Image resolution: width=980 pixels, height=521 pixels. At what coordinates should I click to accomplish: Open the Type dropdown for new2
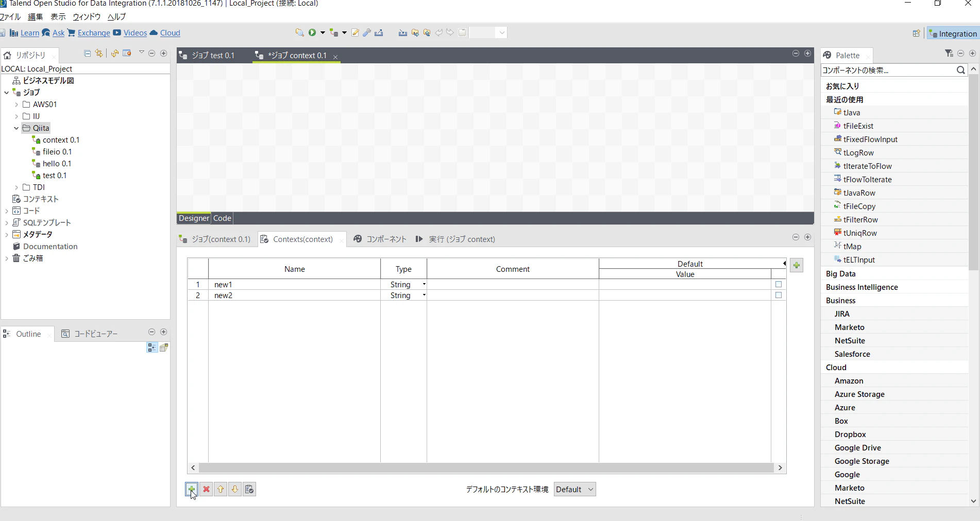[x=424, y=295]
